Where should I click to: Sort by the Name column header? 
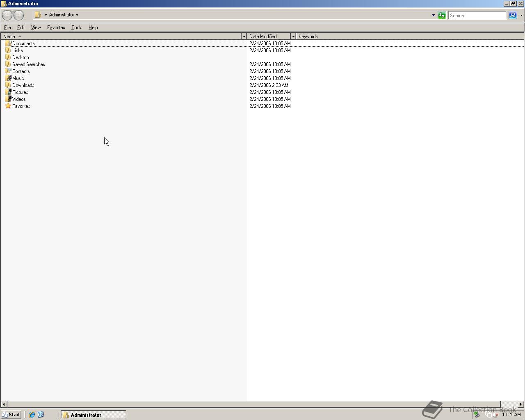[121, 37]
